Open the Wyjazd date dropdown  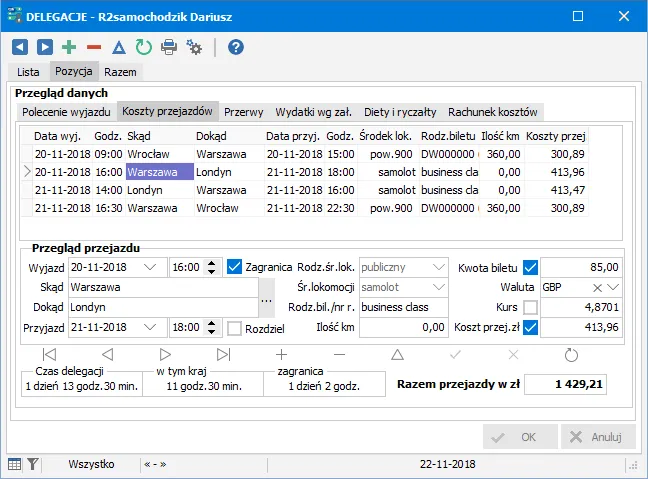click(x=150, y=267)
